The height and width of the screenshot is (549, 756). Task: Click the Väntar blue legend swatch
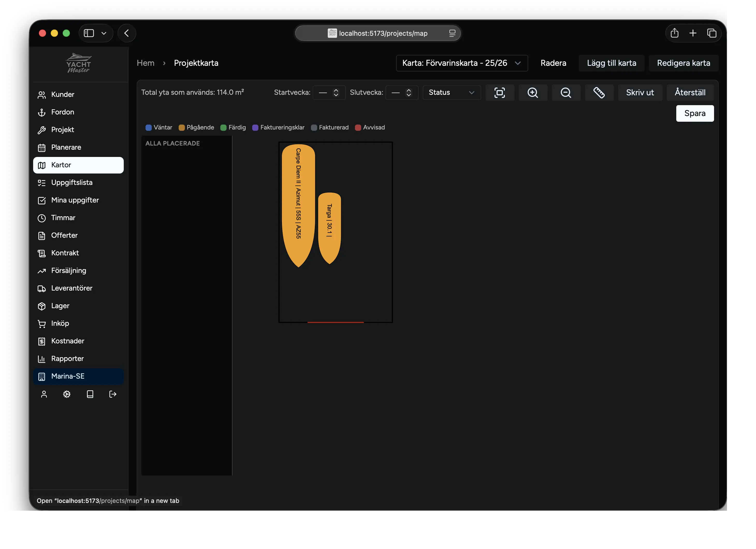(149, 128)
